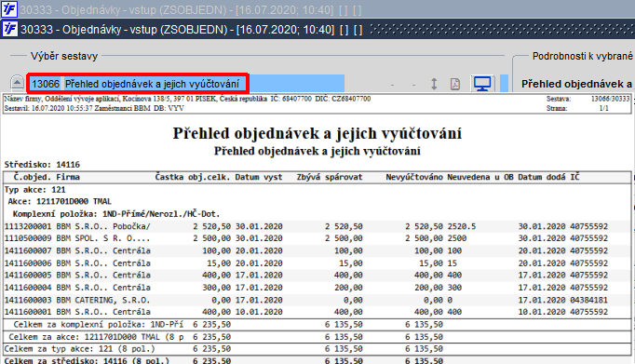
Task: Click 'Akce: 1211701D000 TMAL' row
Action: tap(60, 202)
